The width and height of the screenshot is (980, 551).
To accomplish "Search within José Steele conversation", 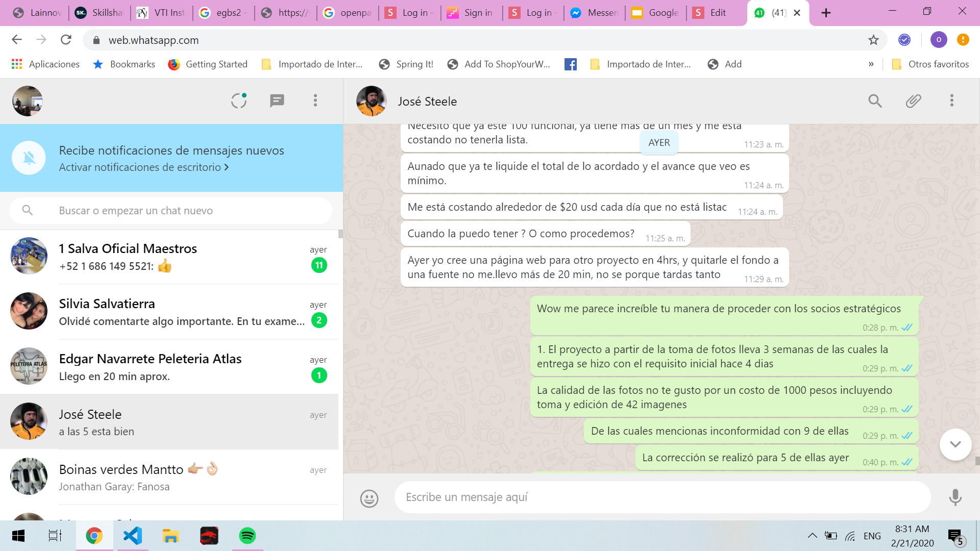I will pos(875,101).
